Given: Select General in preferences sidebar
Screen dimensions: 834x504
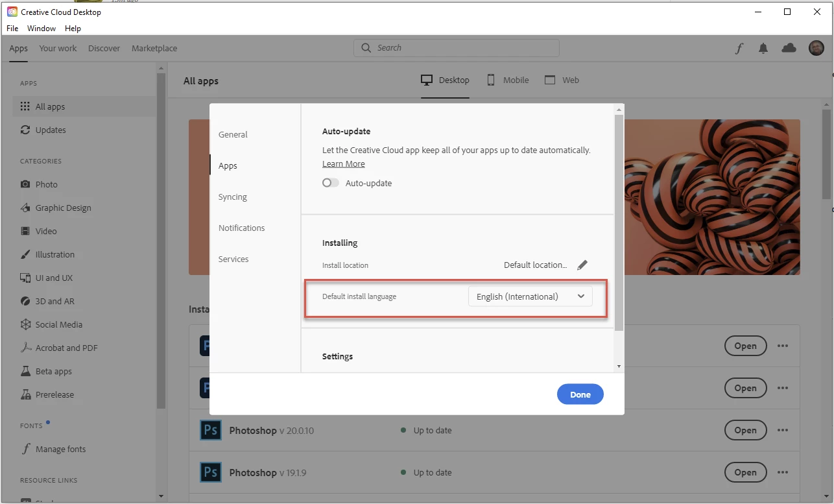Looking at the screenshot, I should 233,134.
